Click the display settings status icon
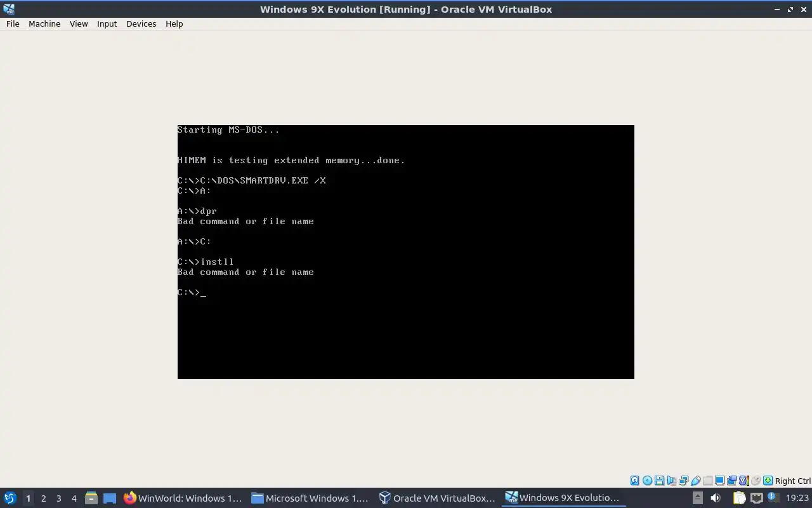The height and width of the screenshot is (508, 812). pyautogui.click(x=719, y=481)
